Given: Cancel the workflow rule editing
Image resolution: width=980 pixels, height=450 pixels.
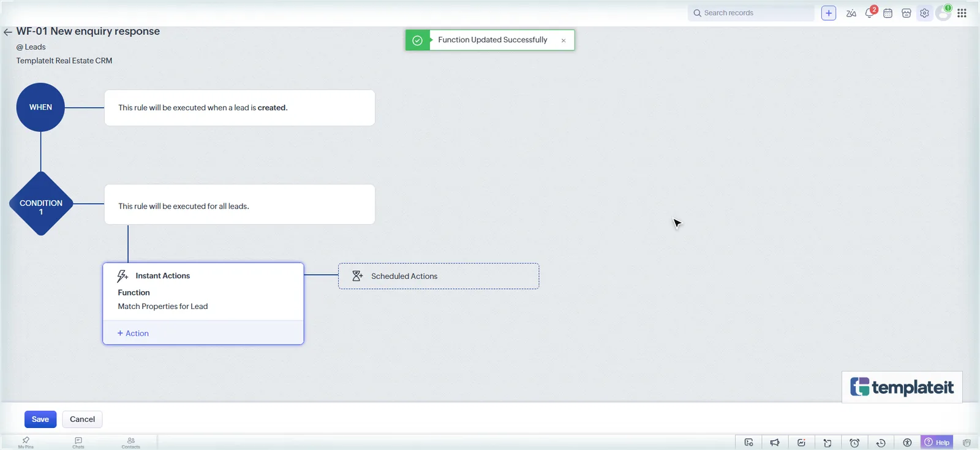Looking at the screenshot, I should 82,419.
